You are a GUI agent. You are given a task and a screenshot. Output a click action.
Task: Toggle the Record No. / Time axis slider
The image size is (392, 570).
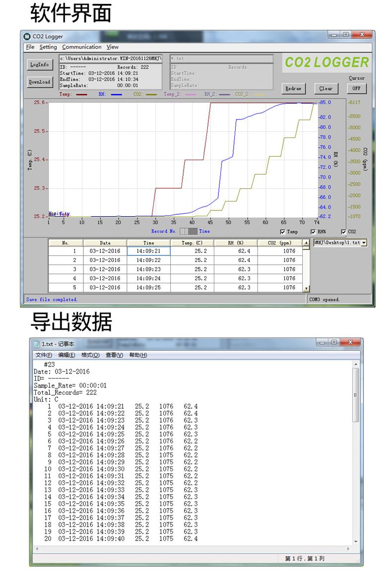pos(189,231)
